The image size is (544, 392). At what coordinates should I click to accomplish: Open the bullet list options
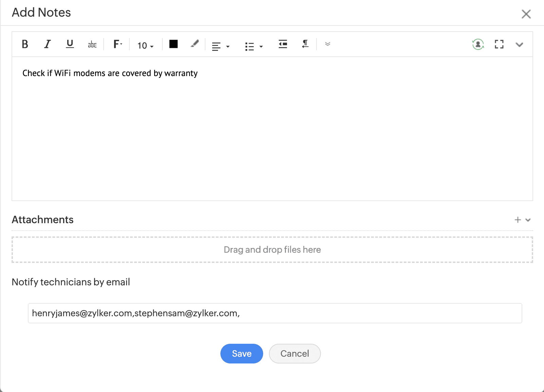tap(254, 46)
